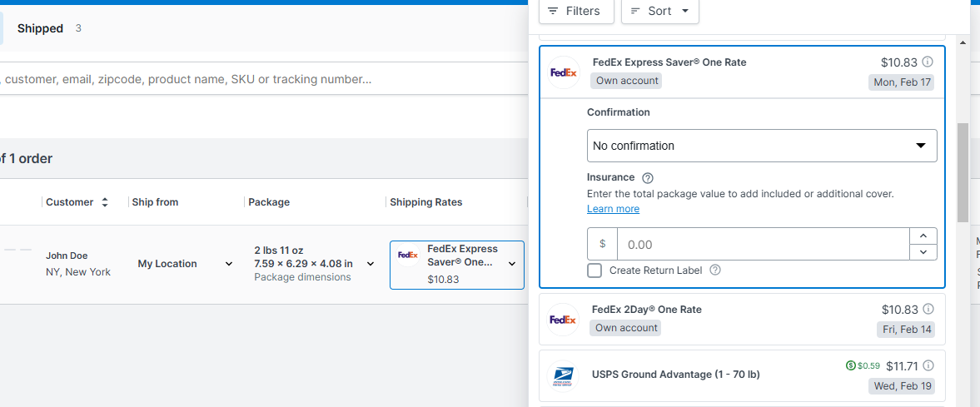The image size is (980, 407).
Task: Click the NY, New York customer address
Action: pos(78,272)
